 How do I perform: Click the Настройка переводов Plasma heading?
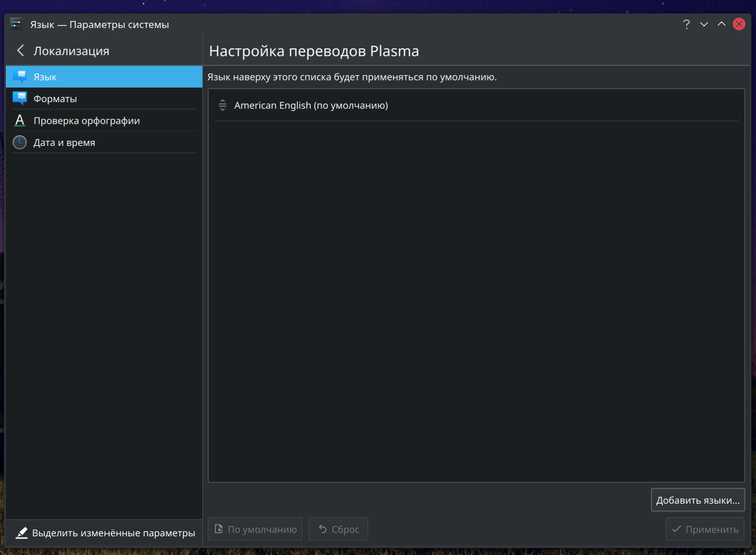coord(314,51)
